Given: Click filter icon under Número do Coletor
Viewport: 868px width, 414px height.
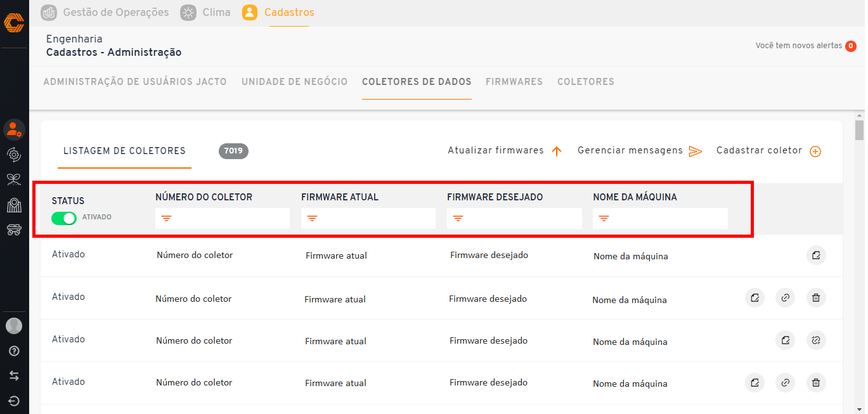Looking at the screenshot, I should pyautogui.click(x=166, y=219).
